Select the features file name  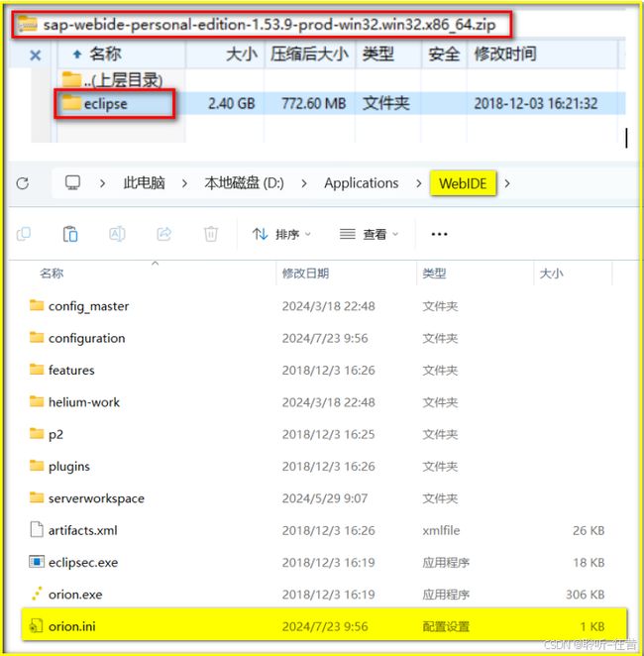click(71, 371)
